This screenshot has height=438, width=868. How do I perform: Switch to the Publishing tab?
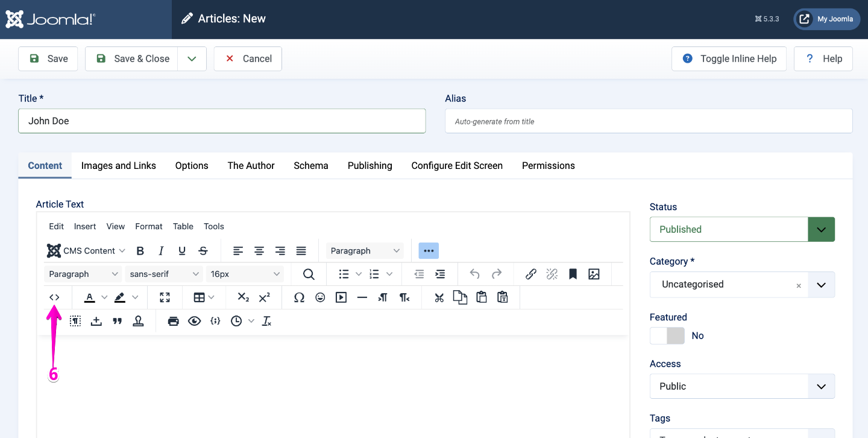370,166
